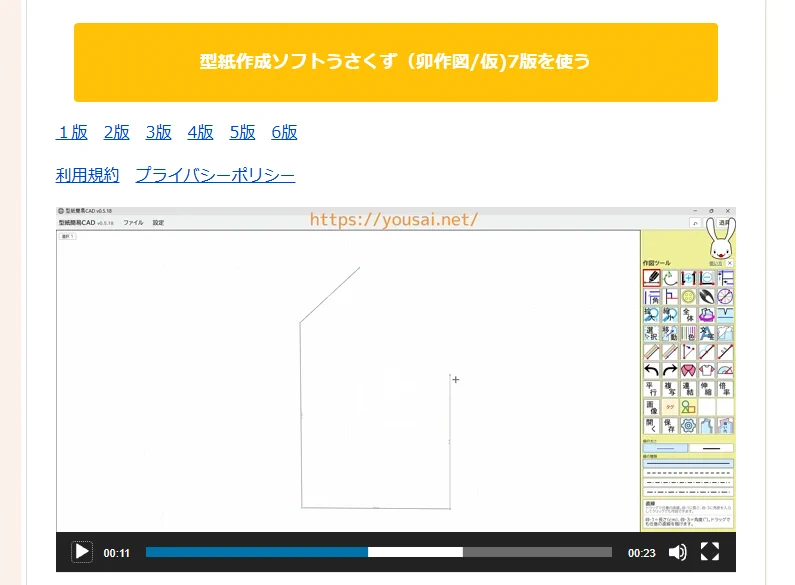Screen dimensions: 795x585
Task: Open the protractor angle measure tool
Action: click(x=725, y=371)
